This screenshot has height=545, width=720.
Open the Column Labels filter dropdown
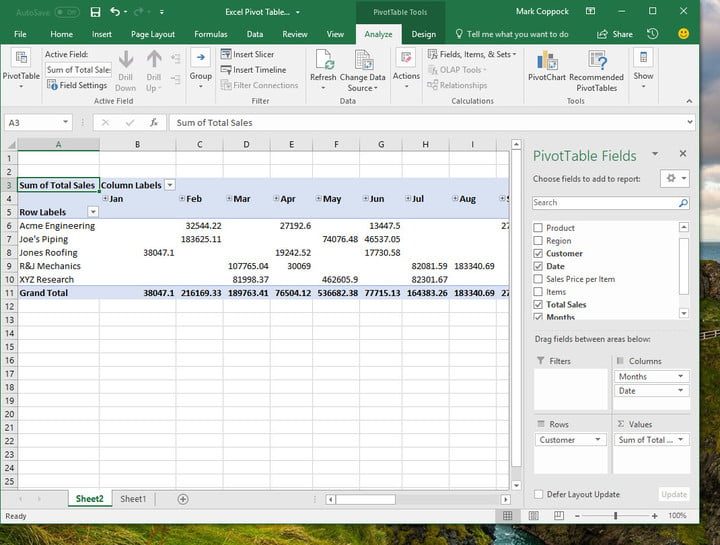pyautogui.click(x=170, y=185)
